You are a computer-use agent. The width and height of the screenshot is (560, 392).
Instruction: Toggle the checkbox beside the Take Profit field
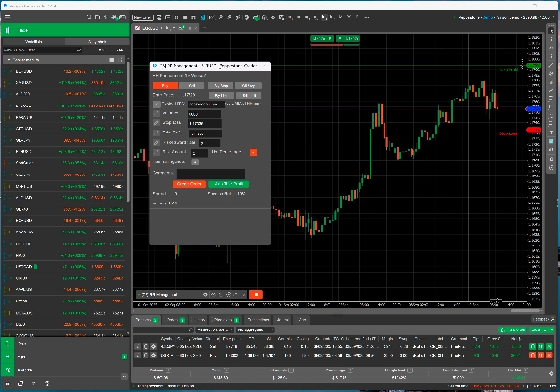155,132
